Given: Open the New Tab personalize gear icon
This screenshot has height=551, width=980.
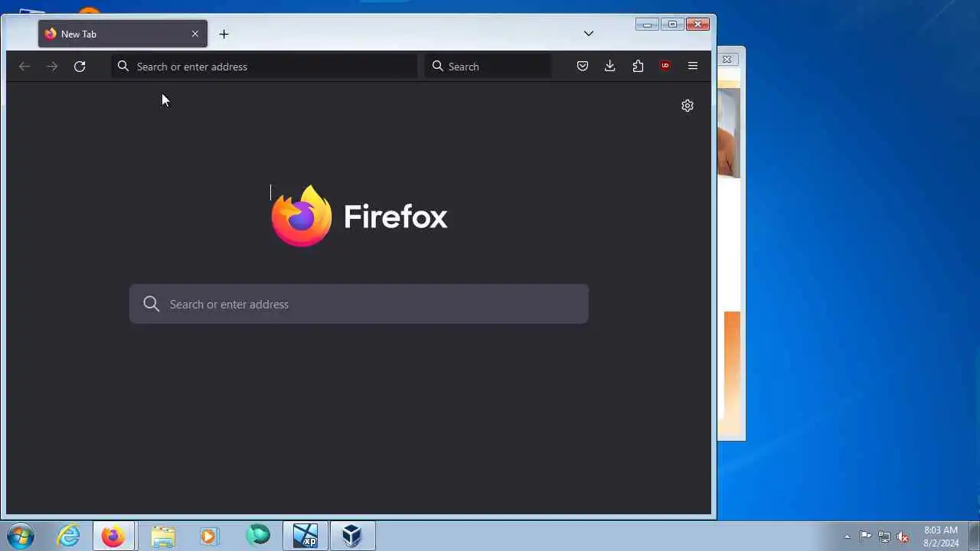Looking at the screenshot, I should coord(688,106).
